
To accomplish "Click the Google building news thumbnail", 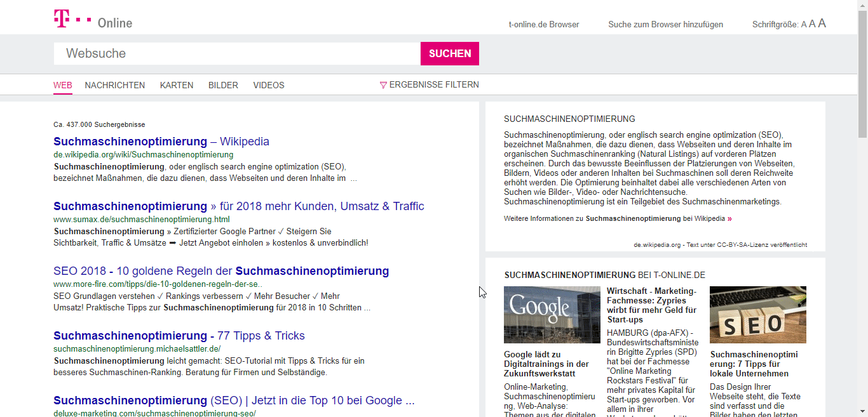I will tap(552, 315).
